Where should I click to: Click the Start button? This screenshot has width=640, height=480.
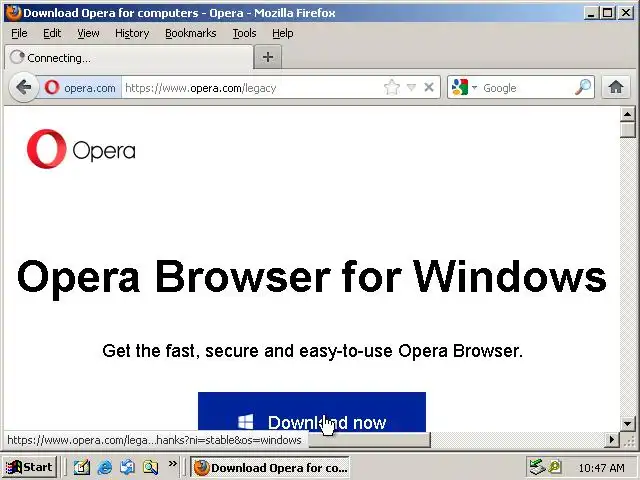[x=29, y=467]
